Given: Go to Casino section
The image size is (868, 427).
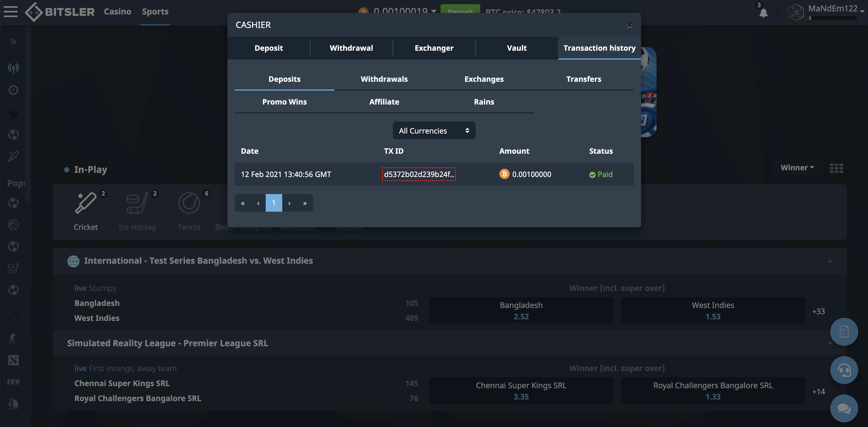Looking at the screenshot, I should [117, 11].
